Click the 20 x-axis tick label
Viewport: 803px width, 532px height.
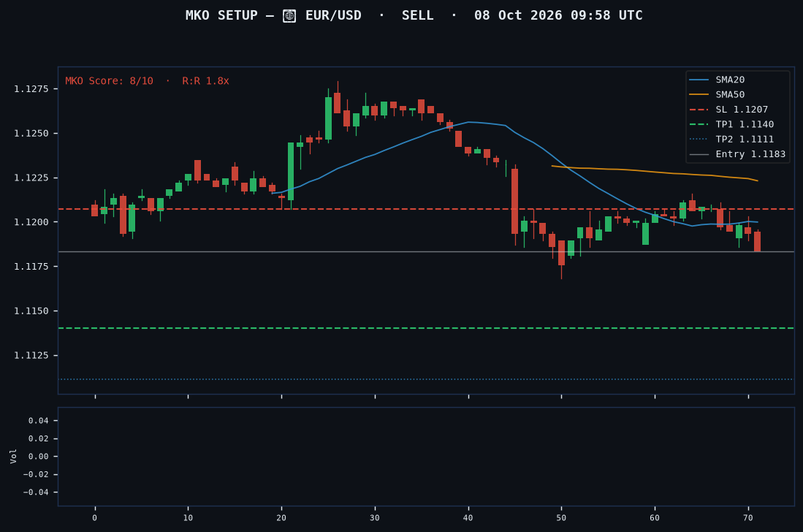click(x=281, y=518)
